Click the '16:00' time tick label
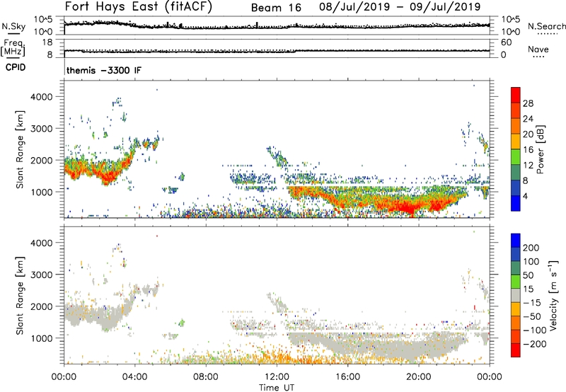The image size is (566, 392). (x=347, y=377)
